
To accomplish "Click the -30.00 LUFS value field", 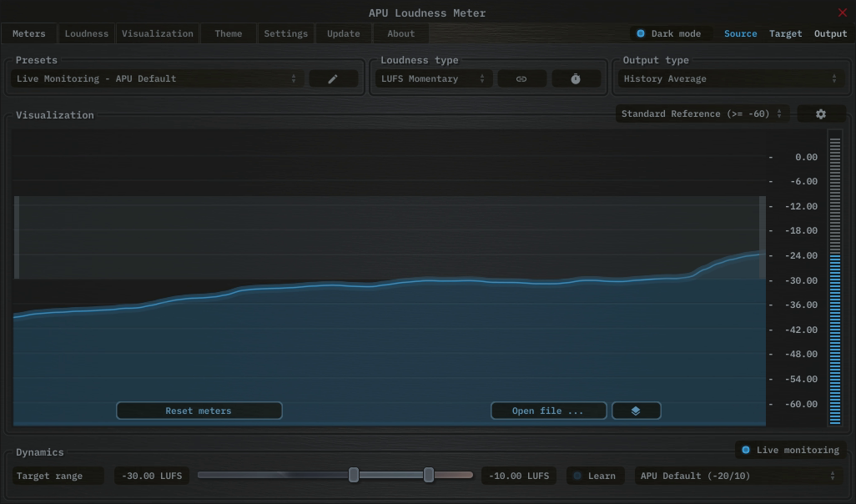I will coord(152,476).
